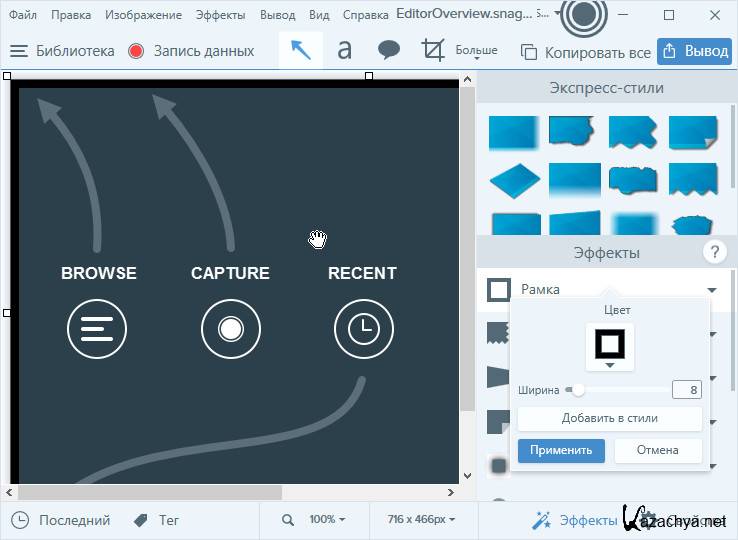This screenshot has height=540, width=738.
Task: Open the 100% zoom level dropdown
Action: tap(327, 520)
